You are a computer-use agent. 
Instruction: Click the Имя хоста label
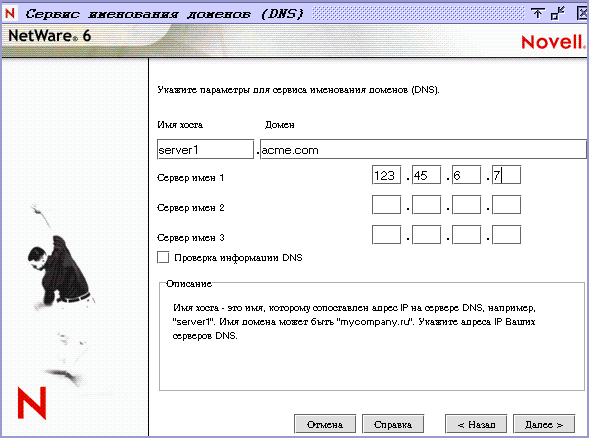point(180,125)
